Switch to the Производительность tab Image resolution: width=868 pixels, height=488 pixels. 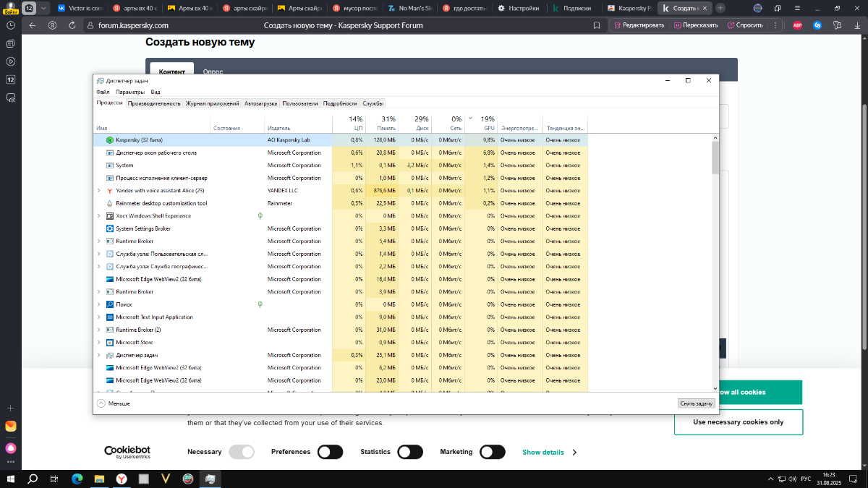154,103
